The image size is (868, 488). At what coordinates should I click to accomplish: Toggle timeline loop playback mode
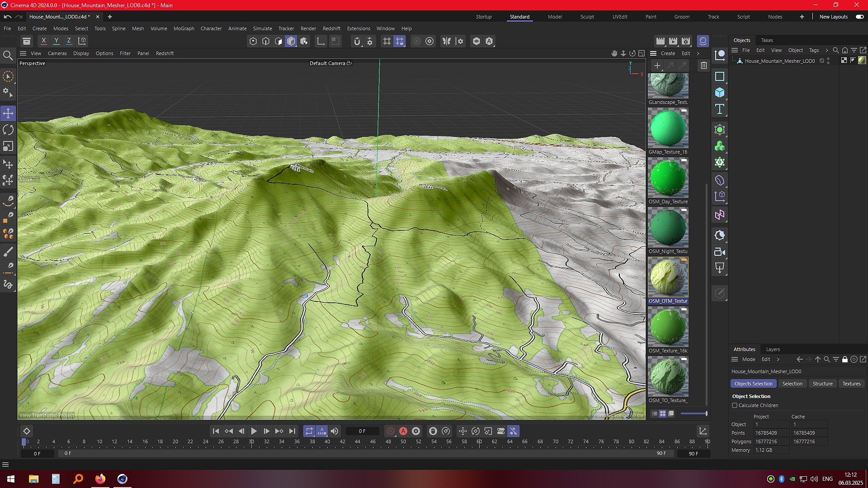[x=309, y=431]
